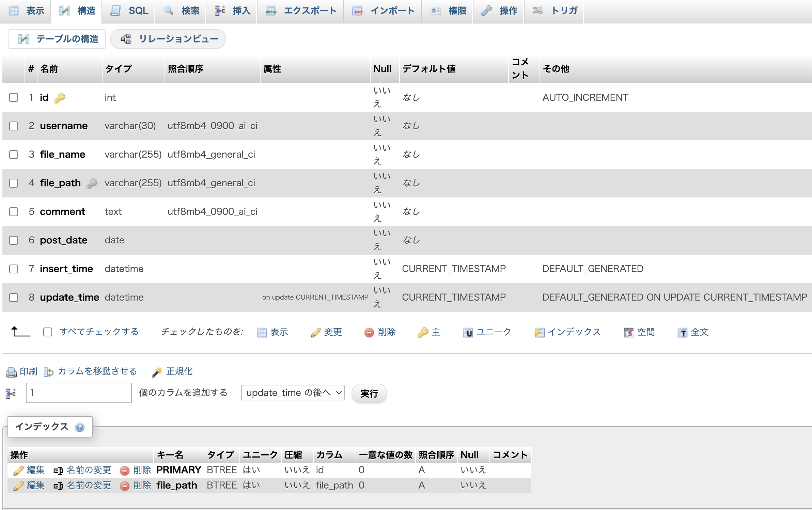Enable the すべてチェックする checkbox

click(x=47, y=332)
